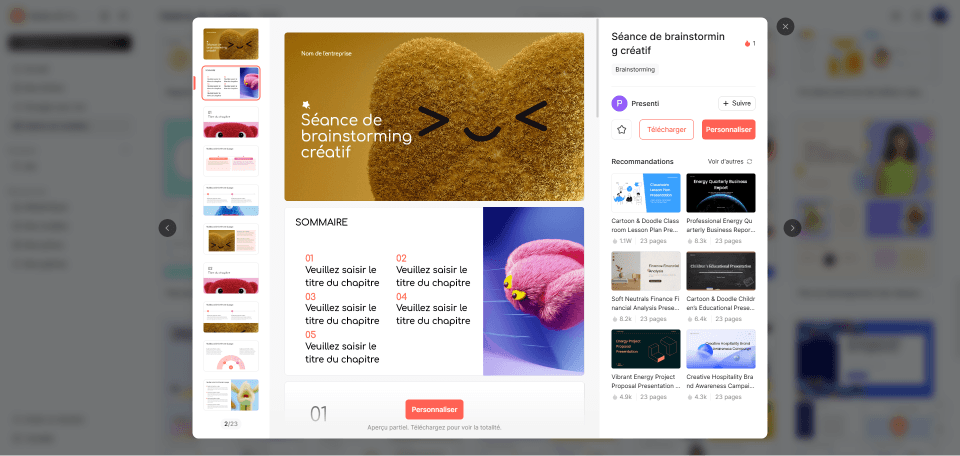The image size is (960, 456).
Task: Open the Cartoon & Doodle Classroom Lesson Plan thumbnail
Action: click(x=646, y=193)
